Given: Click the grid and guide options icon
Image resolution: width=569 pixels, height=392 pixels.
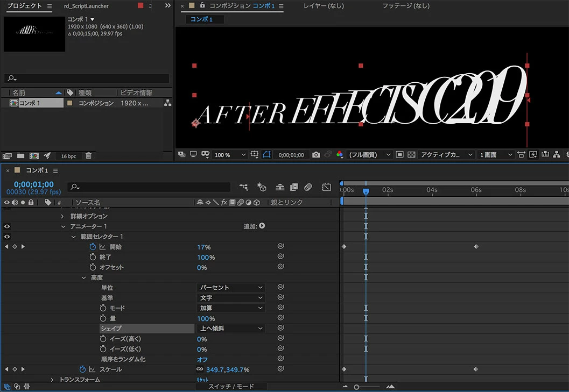Looking at the screenshot, I should [255, 155].
